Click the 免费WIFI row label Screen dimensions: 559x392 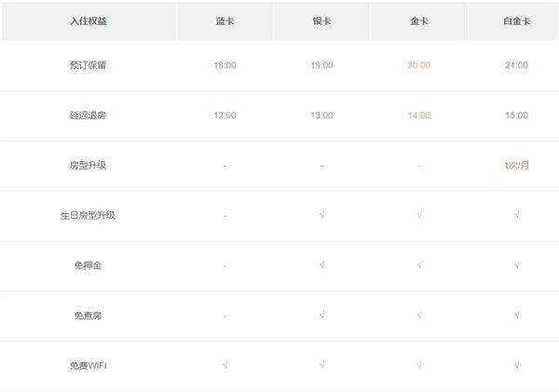(88, 366)
